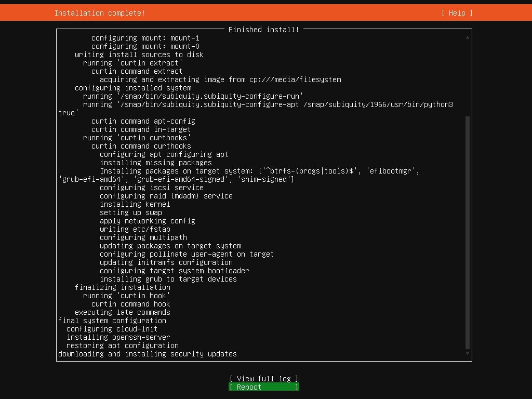Open the View full log screen
The height and width of the screenshot is (399, 532).
[x=263, y=378]
